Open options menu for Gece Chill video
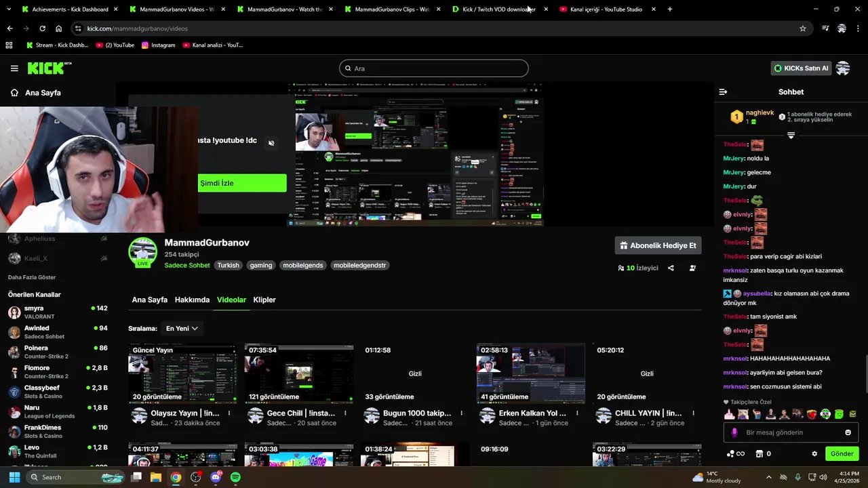The height and width of the screenshot is (488, 868). tap(345, 413)
